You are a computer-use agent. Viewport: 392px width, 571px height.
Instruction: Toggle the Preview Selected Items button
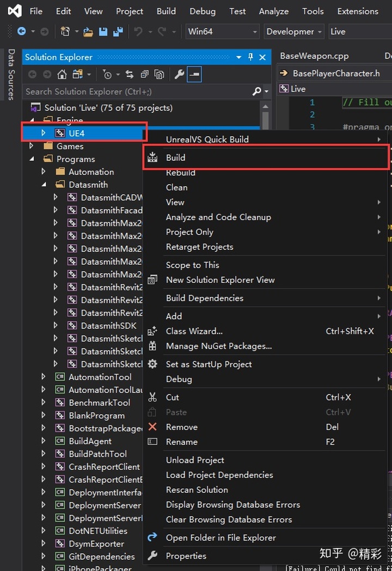pos(194,74)
